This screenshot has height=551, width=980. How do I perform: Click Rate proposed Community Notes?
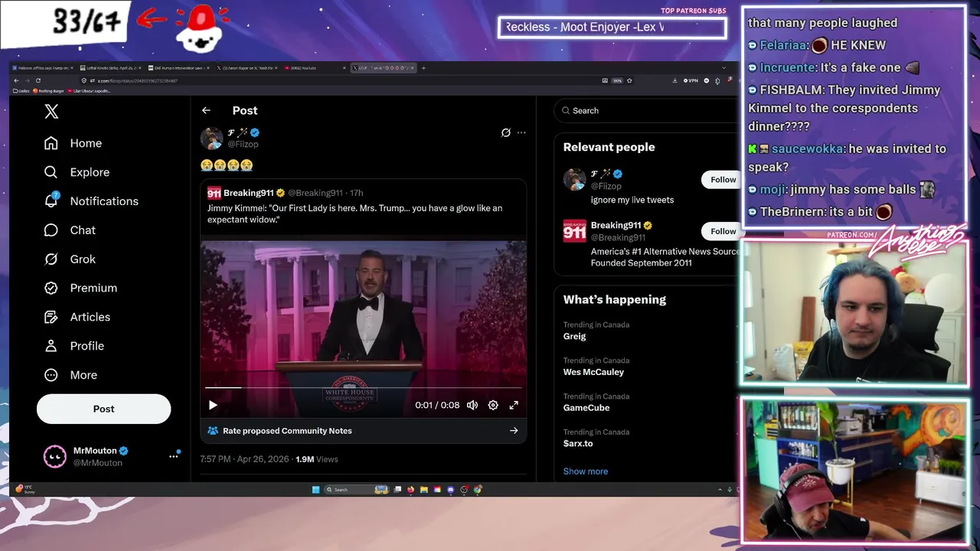287,431
